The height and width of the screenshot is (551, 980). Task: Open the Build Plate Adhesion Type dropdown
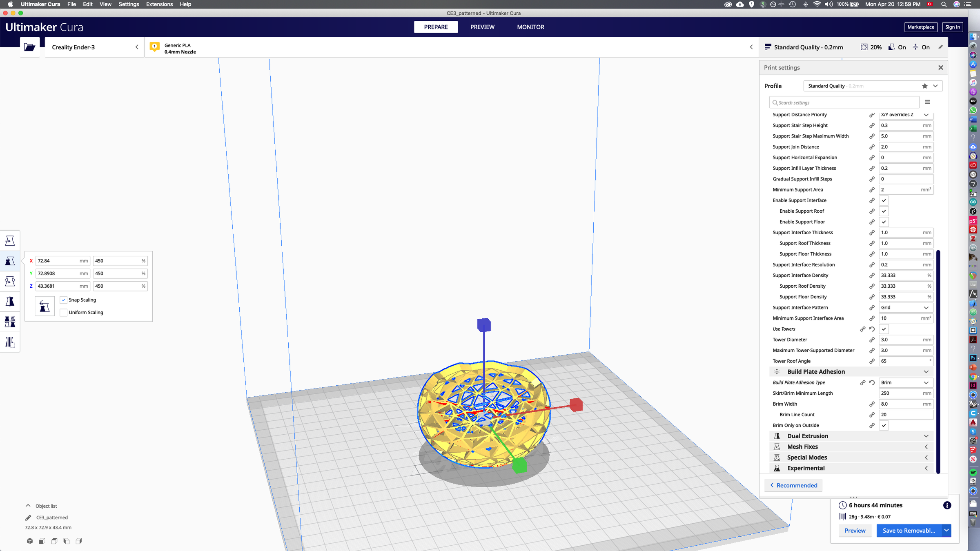point(906,382)
